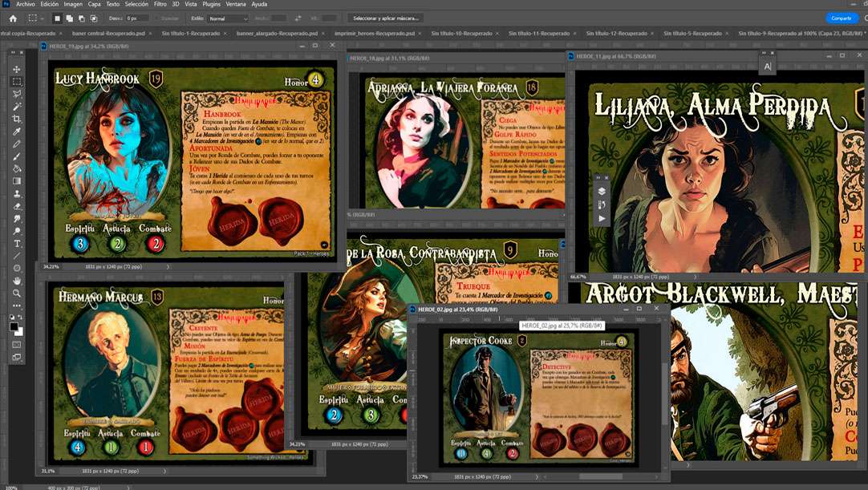The height and width of the screenshot is (490, 868).
Task: Click 'Seleccionar y aplicar máscara...' button
Action: [385, 18]
